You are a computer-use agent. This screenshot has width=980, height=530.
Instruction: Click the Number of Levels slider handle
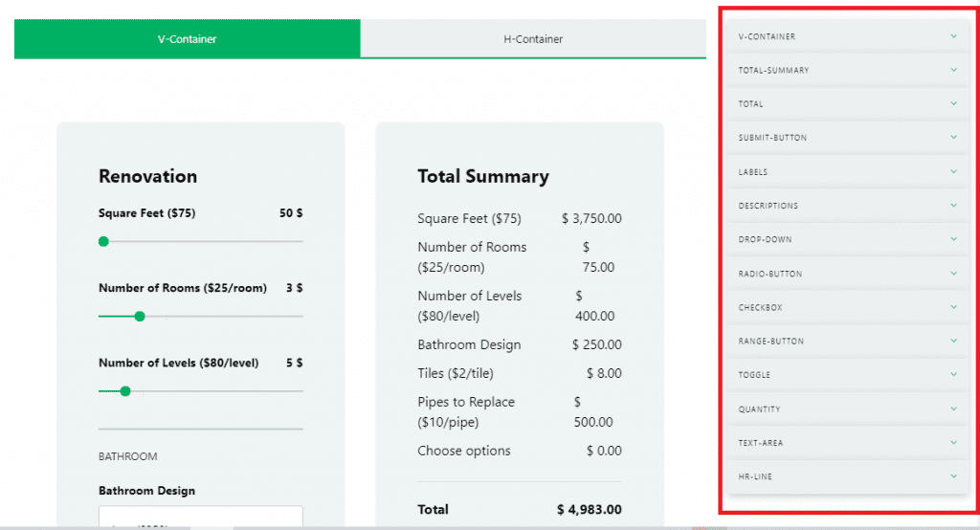[x=125, y=390]
